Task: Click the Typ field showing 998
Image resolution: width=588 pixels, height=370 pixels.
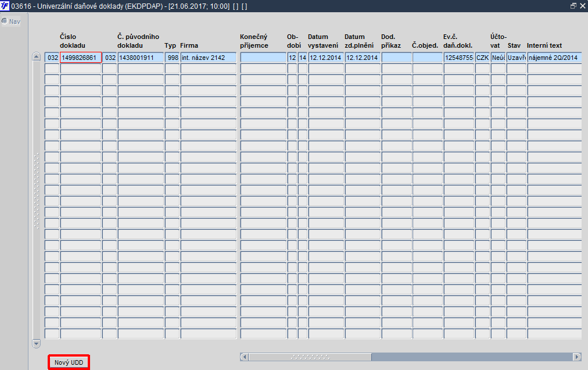Action: click(x=172, y=58)
